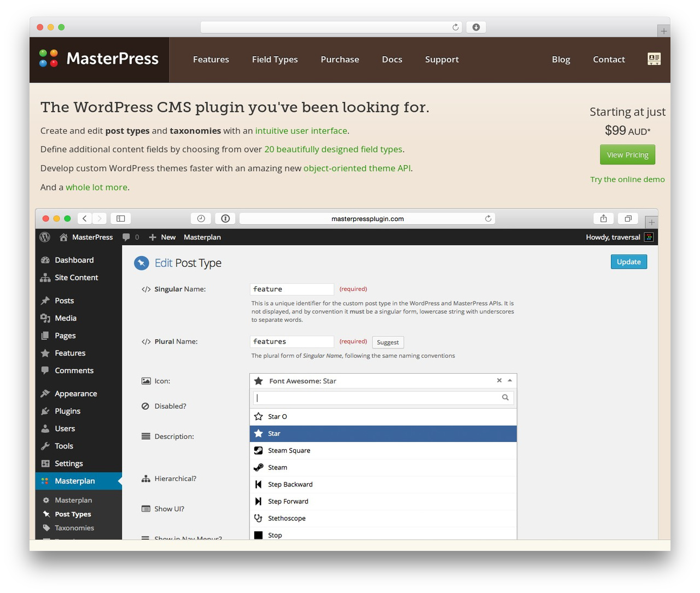Select the Star O option
Image resolution: width=700 pixels, height=593 pixels.
coord(383,417)
